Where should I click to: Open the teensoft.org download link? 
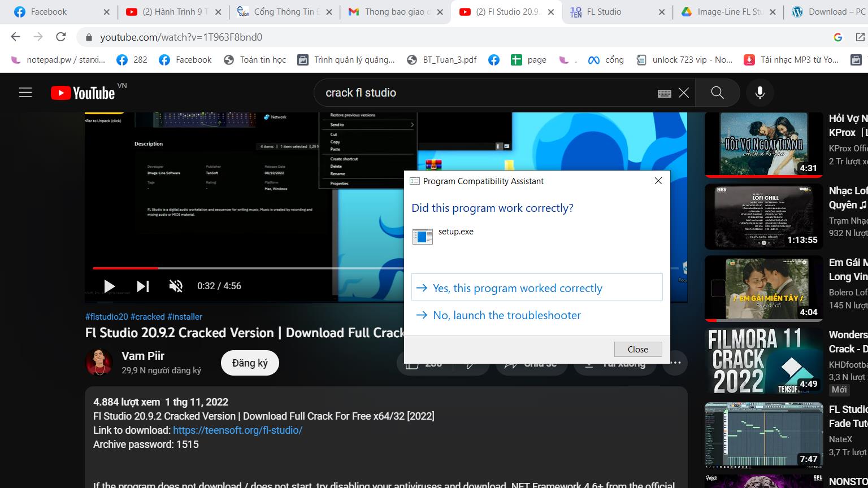click(237, 430)
